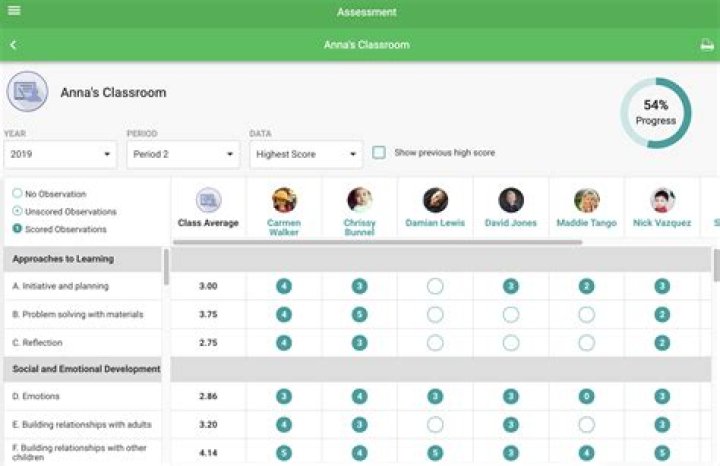Image resolution: width=720 pixels, height=466 pixels.
Task: Click Nick Vazquez's avatar
Action: coord(662,200)
